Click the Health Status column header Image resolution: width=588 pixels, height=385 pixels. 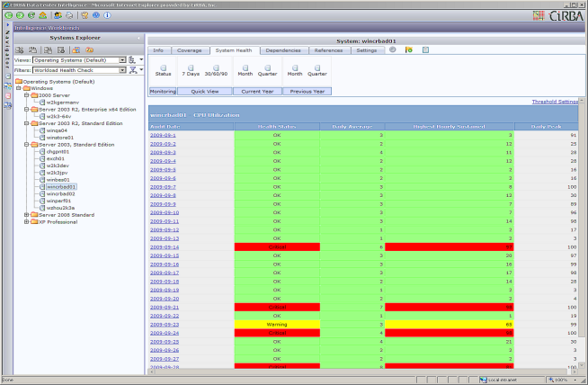click(277, 127)
